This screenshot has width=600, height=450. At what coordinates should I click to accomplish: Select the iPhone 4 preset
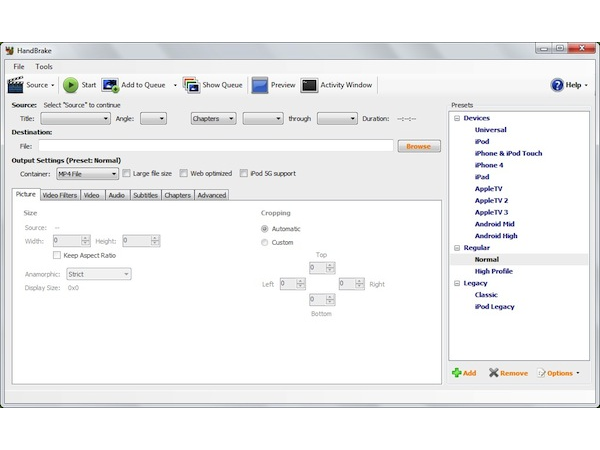(489, 165)
